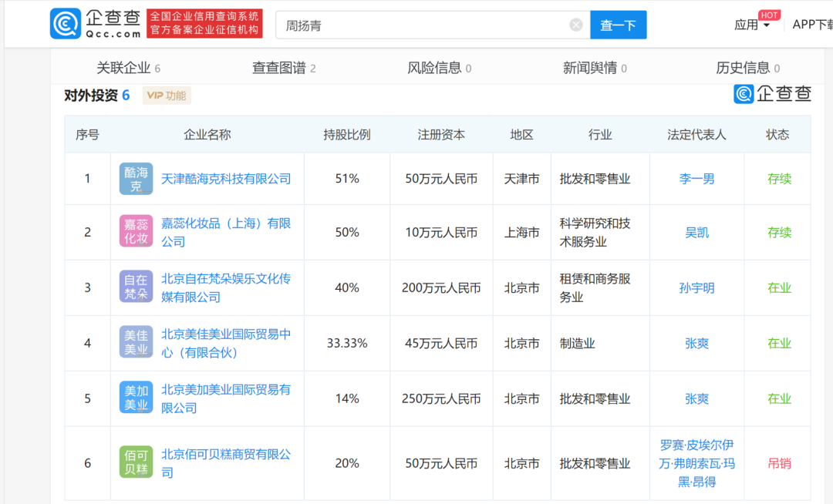The image size is (833, 504).
Task: Click the 查一下 search button
Action: [x=619, y=25]
